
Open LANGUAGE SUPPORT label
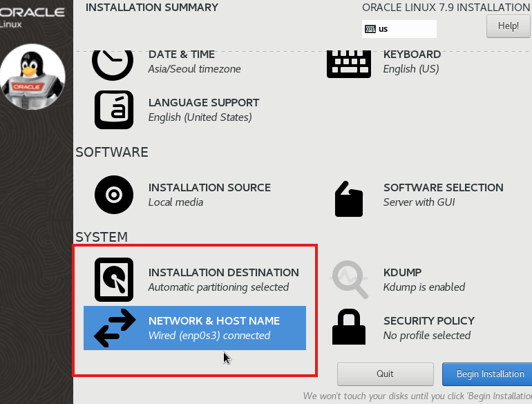tap(204, 103)
